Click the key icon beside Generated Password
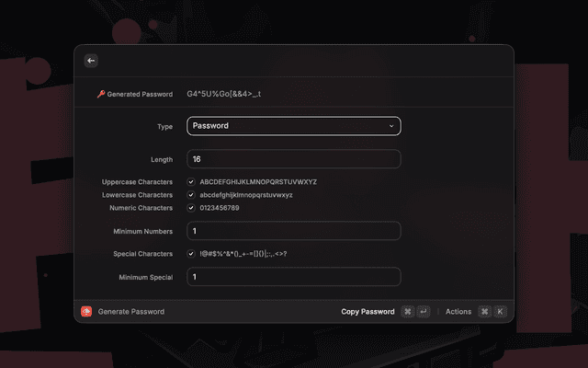This screenshot has height=368, width=588. pos(101,94)
